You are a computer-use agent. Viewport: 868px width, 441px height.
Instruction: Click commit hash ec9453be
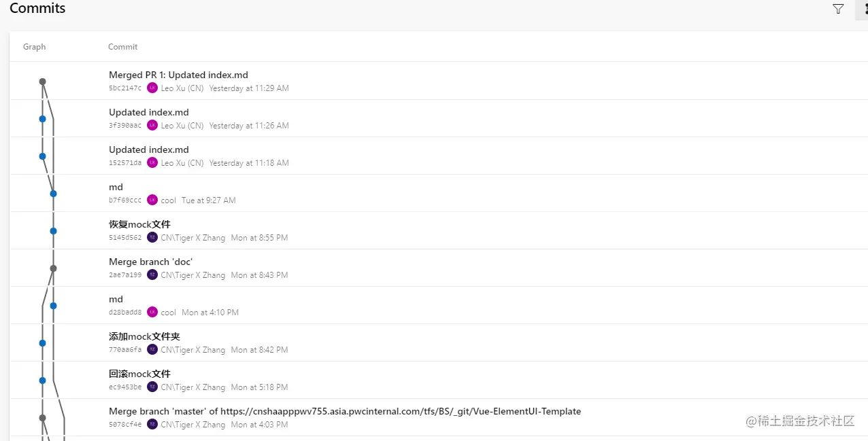point(125,387)
